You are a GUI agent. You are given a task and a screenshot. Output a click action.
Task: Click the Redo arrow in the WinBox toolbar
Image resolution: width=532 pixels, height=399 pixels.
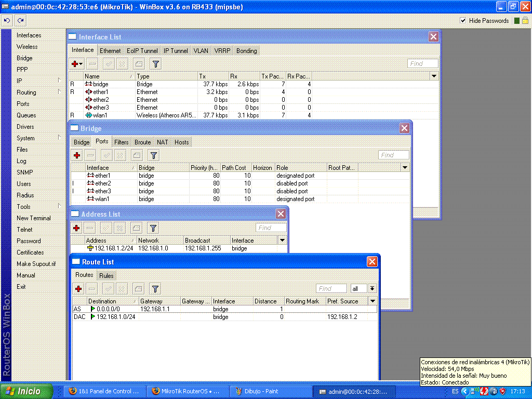pyautogui.click(x=20, y=20)
